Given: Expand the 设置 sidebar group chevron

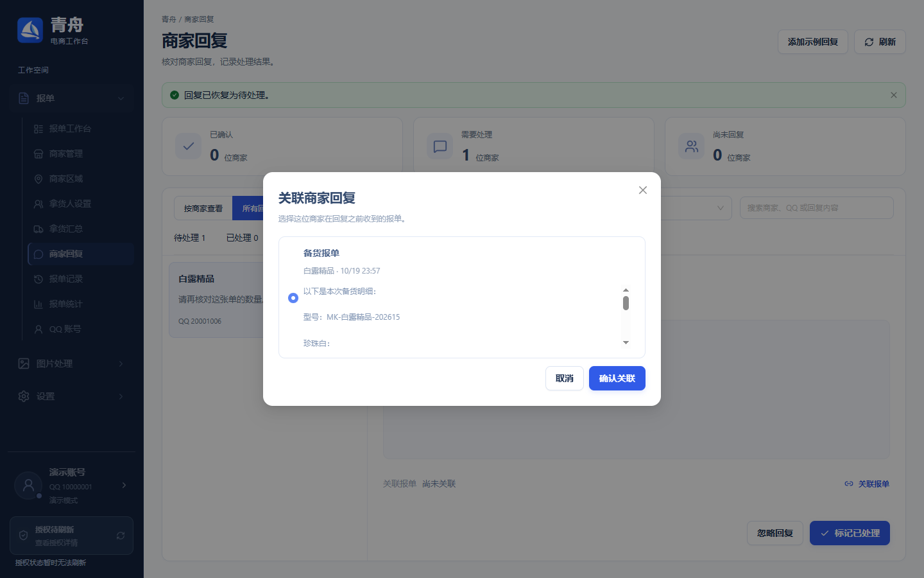Looking at the screenshot, I should click(121, 396).
